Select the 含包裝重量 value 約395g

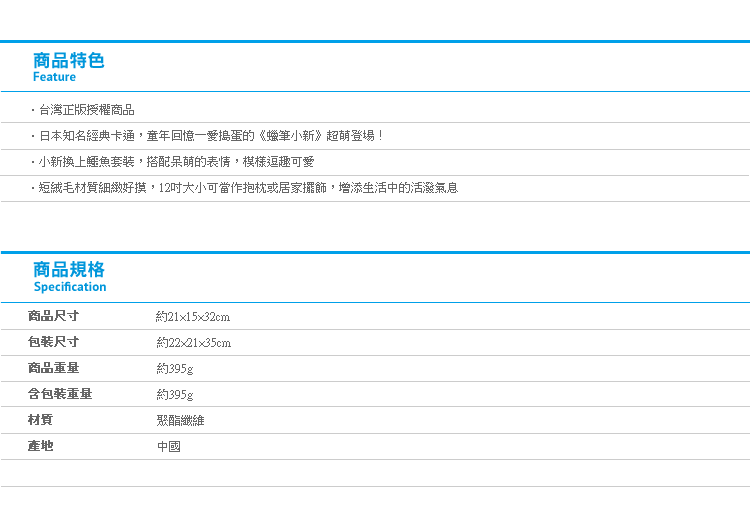click(175, 395)
